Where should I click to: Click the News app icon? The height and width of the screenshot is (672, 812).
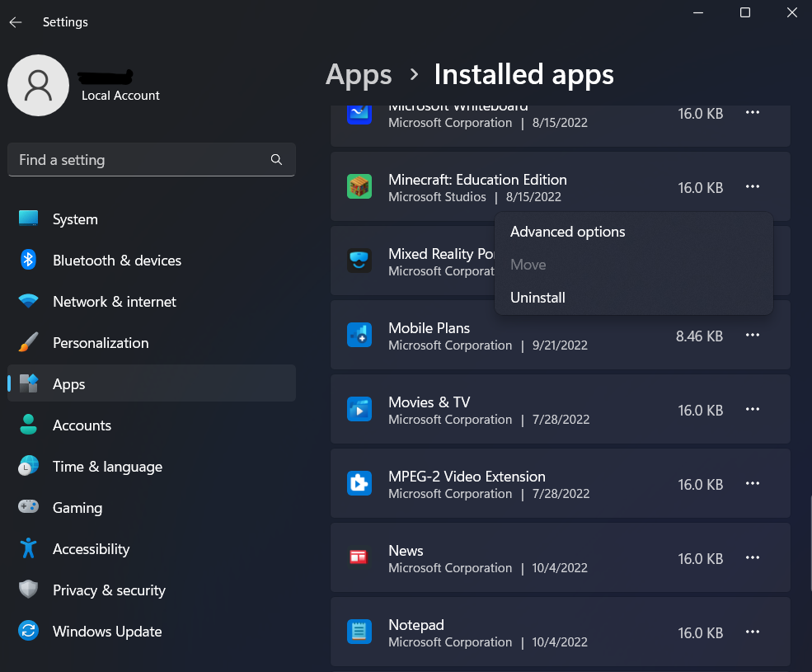(x=359, y=558)
